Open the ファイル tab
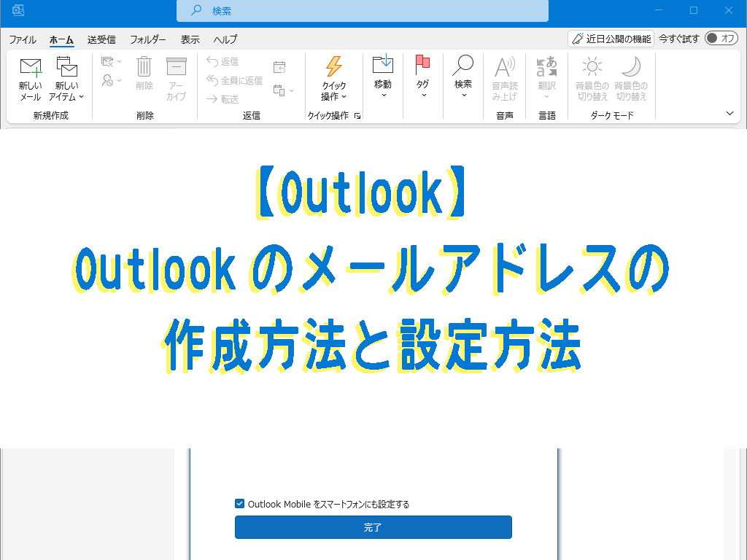The width and height of the screenshot is (747, 560). coord(23,39)
